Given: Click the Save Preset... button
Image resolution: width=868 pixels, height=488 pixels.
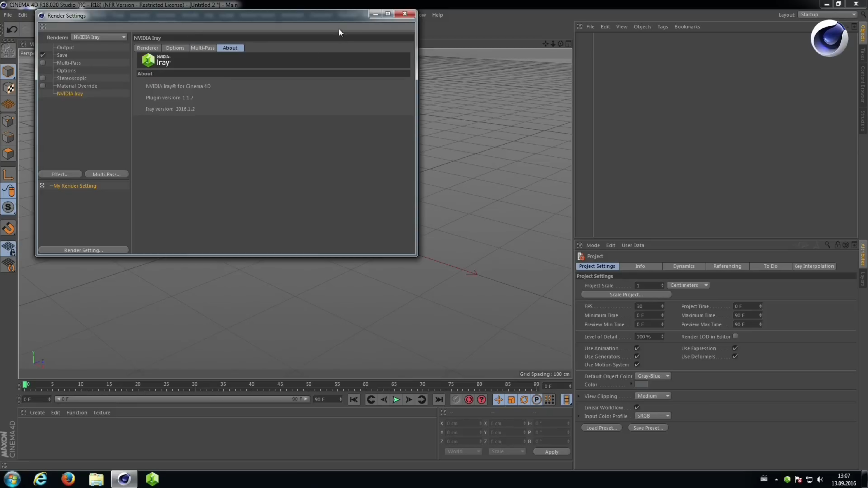Looking at the screenshot, I should [648, 428].
